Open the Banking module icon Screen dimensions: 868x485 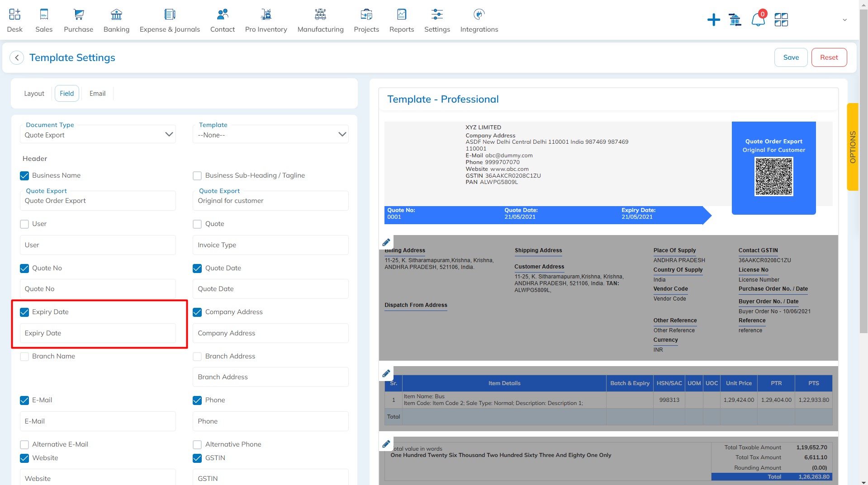[116, 14]
